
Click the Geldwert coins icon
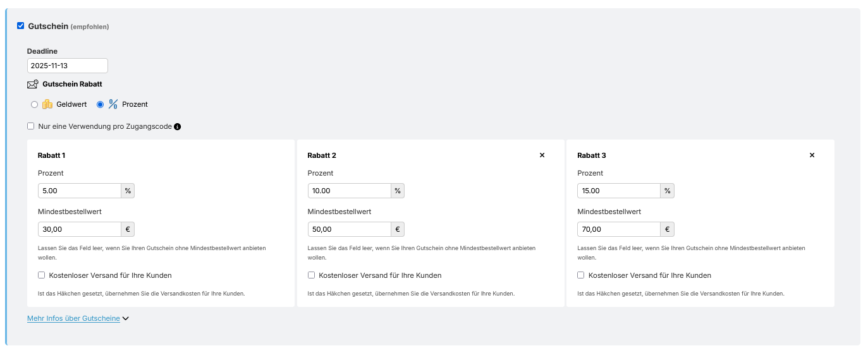tap(47, 104)
